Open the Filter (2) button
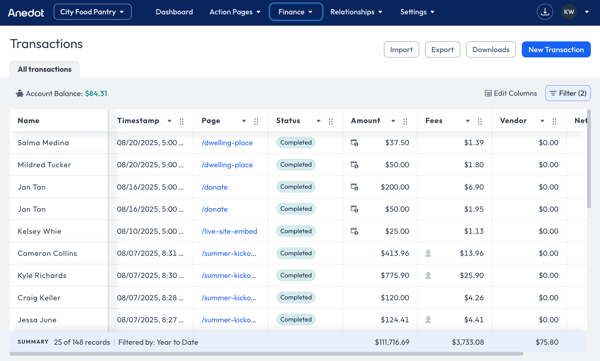Screen dimensions: 600x361 point(568,93)
